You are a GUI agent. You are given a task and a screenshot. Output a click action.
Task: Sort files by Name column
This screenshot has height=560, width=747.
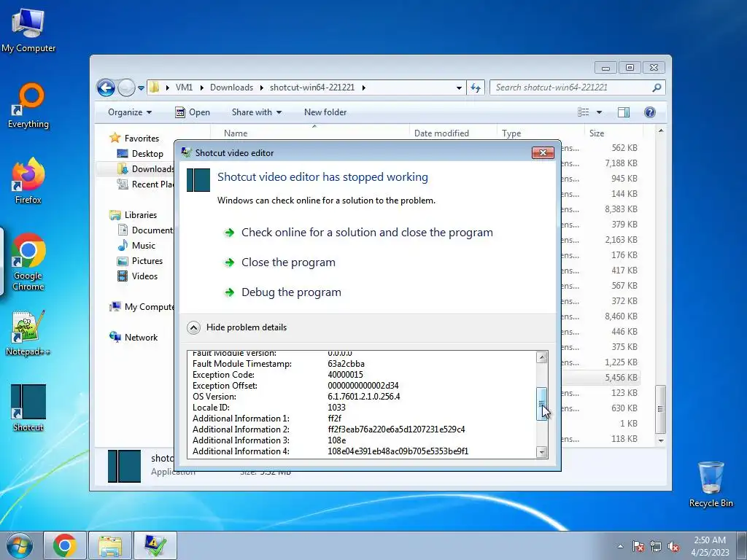pos(309,133)
